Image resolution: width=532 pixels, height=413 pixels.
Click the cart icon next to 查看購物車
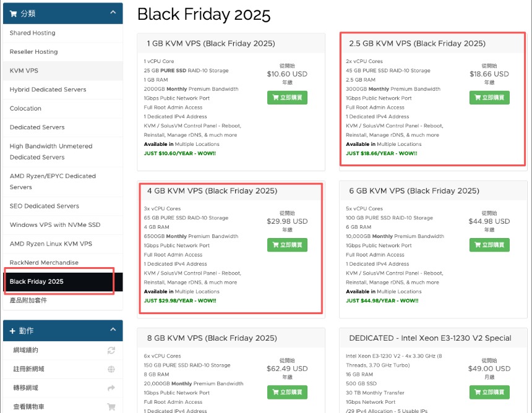[111, 407]
